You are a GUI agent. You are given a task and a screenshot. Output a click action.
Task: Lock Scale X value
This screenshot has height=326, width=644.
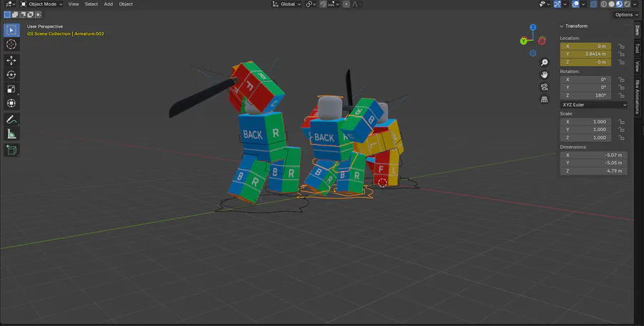(x=621, y=122)
